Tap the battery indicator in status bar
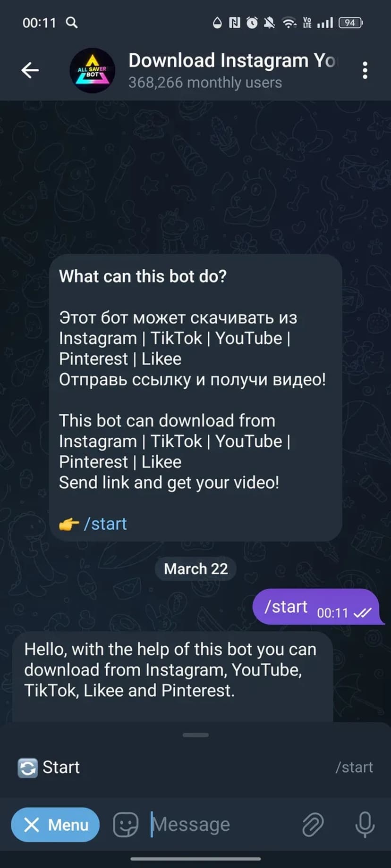This screenshot has width=391, height=868. click(x=350, y=22)
